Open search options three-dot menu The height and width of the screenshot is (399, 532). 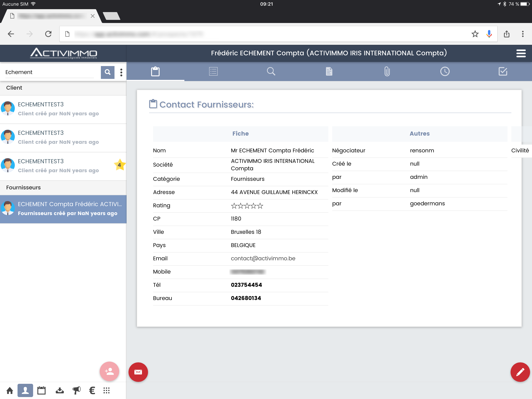click(x=121, y=72)
